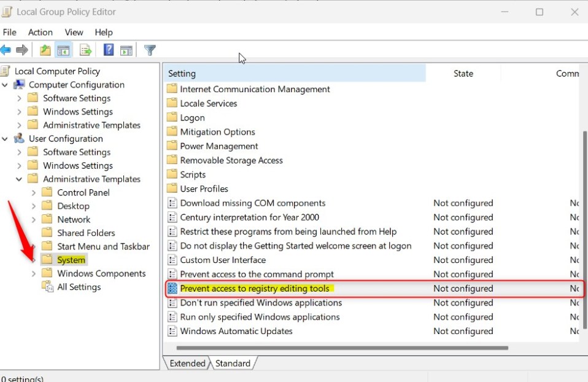Open the Action menu
The width and height of the screenshot is (588, 382).
40,32
